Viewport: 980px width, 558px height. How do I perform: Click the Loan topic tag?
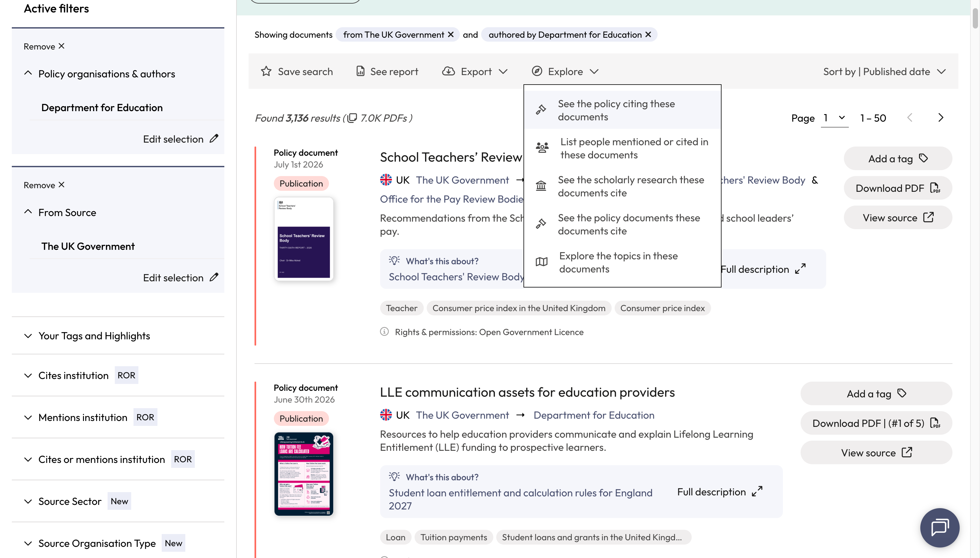tap(395, 537)
